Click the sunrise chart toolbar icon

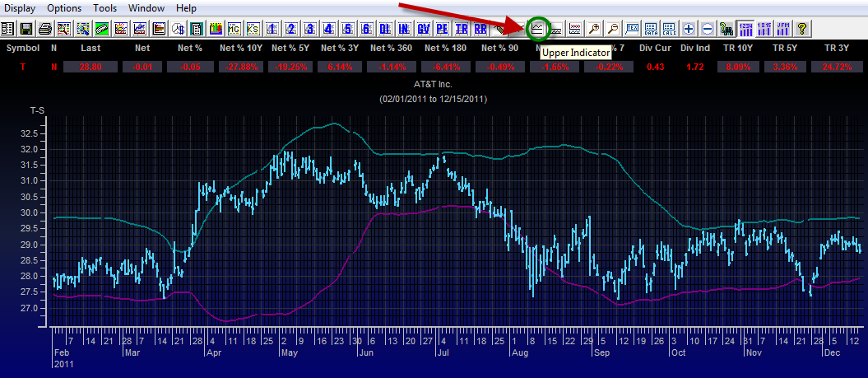[120, 28]
